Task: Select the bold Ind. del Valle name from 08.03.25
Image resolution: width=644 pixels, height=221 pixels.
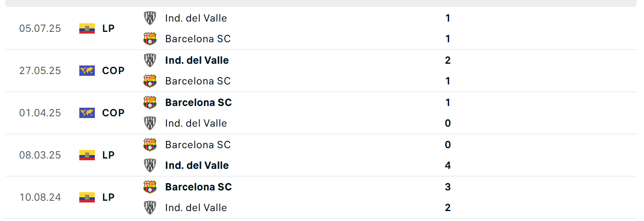Action: point(197,165)
